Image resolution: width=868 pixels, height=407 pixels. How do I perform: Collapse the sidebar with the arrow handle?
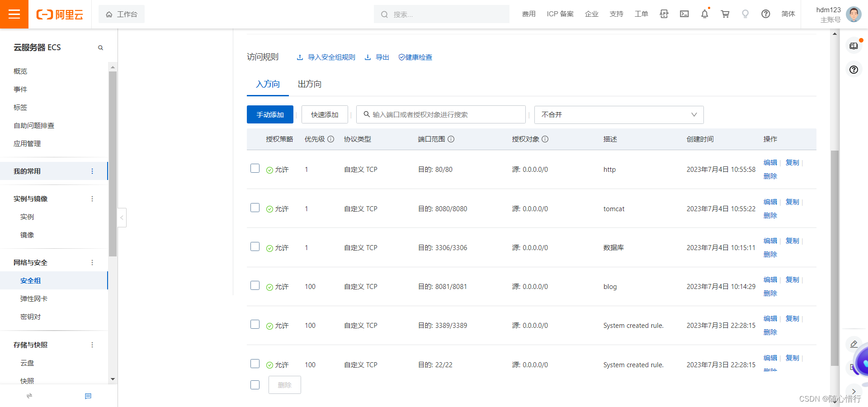point(122,218)
